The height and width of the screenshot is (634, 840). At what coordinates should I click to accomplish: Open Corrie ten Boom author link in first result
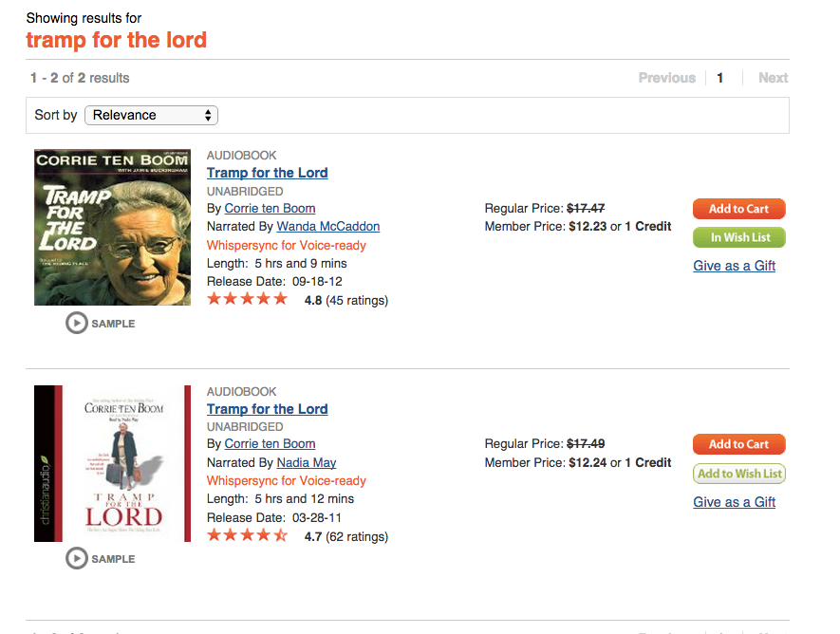tap(270, 208)
